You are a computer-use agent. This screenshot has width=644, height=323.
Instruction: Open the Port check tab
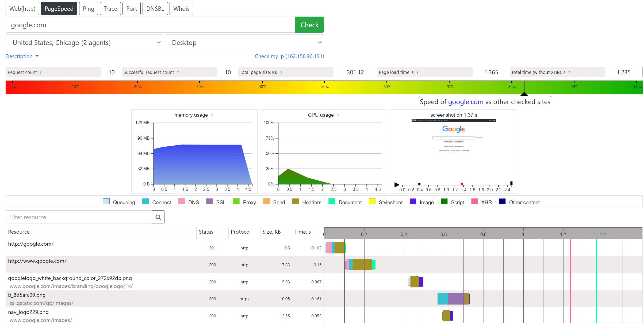coord(132,9)
